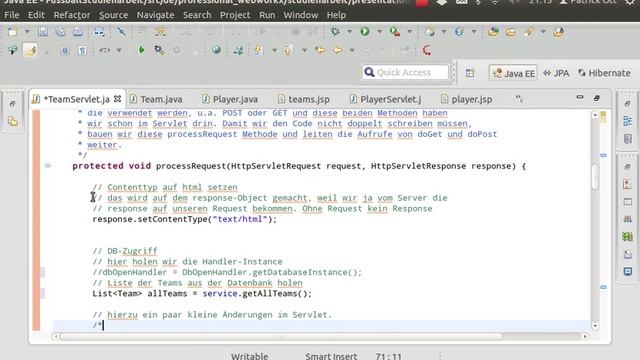Open dropdown next to blue S icon
The height and width of the screenshot is (360, 640).
click(474, 32)
